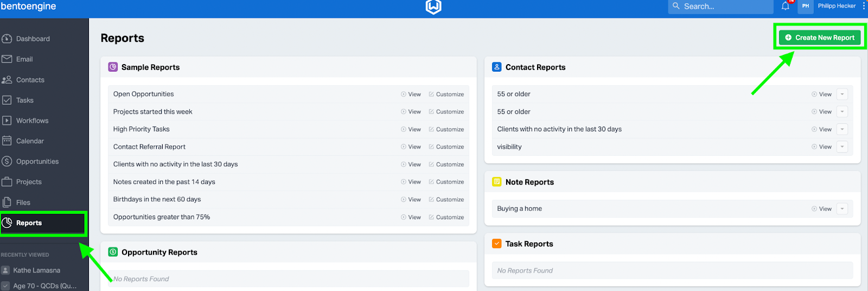Open dropdown for first 55 or older report
Screen dimensions: 868x291
[x=842, y=94]
